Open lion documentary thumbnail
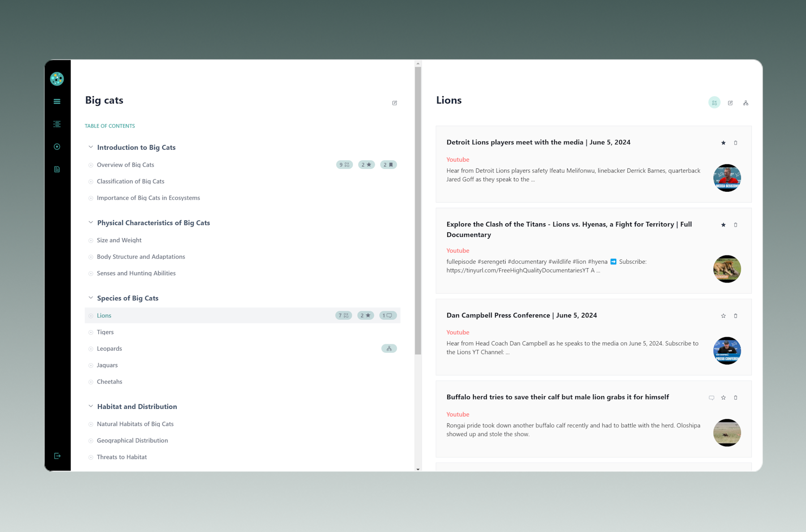806x532 pixels. (727, 269)
